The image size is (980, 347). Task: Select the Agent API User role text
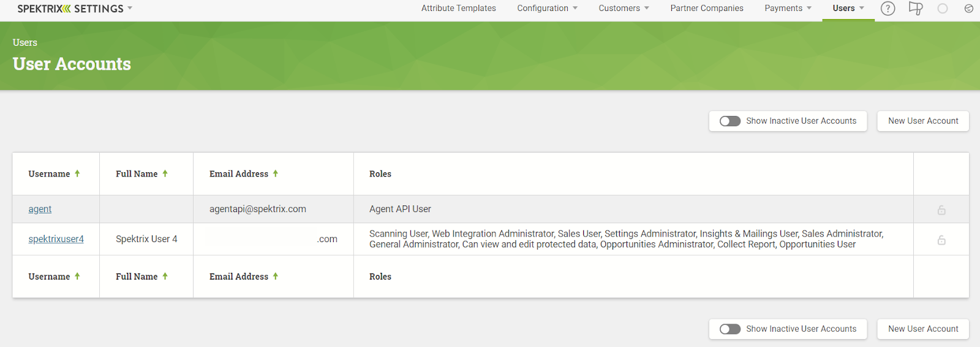click(400, 209)
